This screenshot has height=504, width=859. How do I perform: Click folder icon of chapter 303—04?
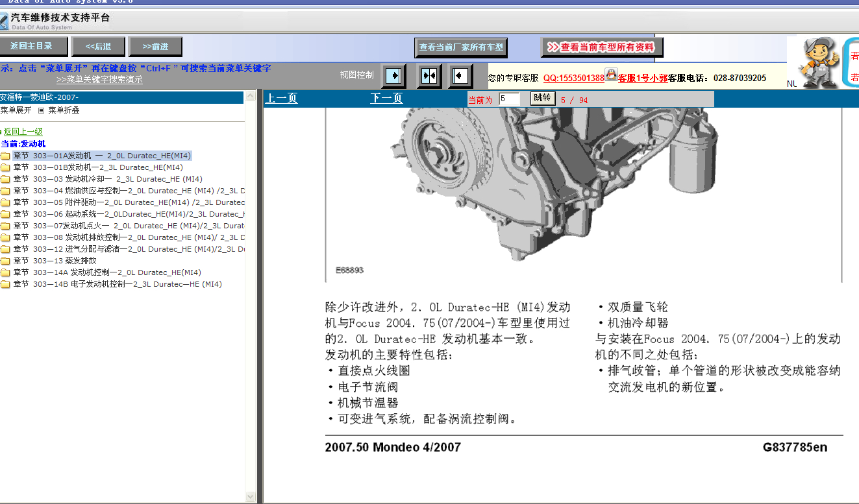(x=5, y=191)
